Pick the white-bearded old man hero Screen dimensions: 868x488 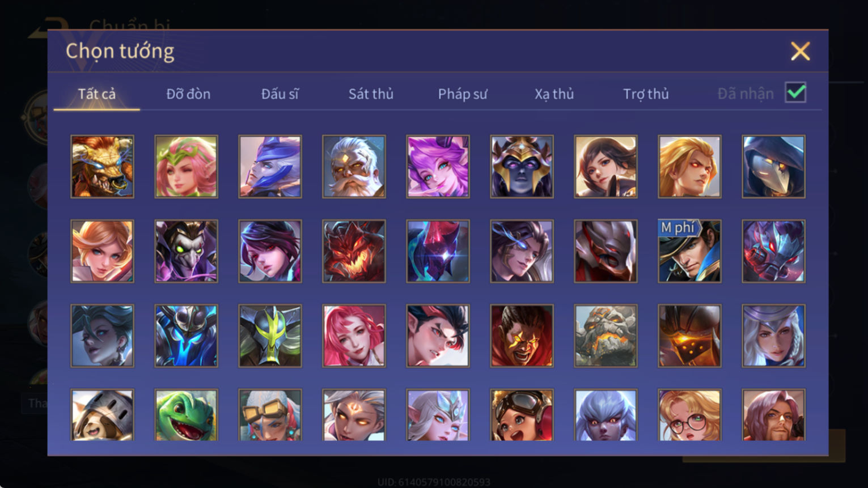pos(354,167)
